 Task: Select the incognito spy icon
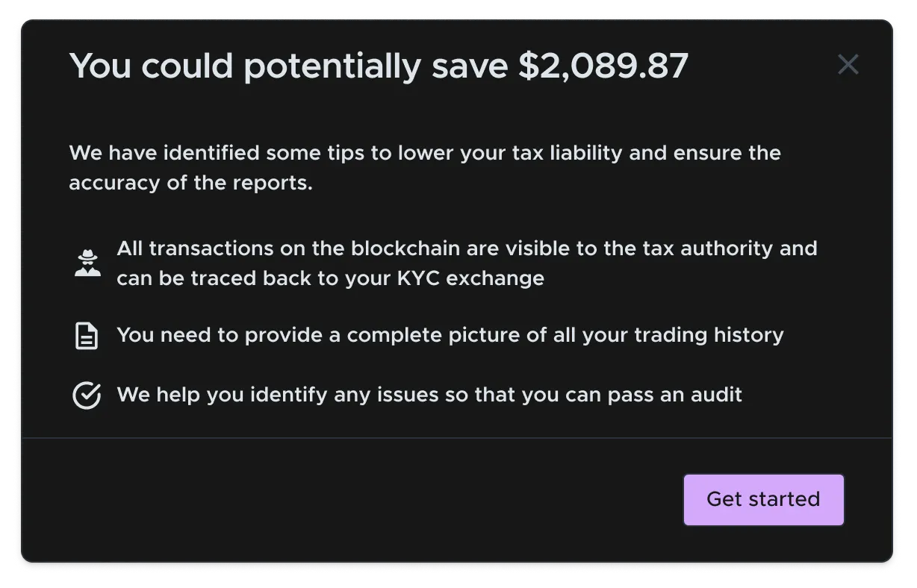[x=87, y=263]
